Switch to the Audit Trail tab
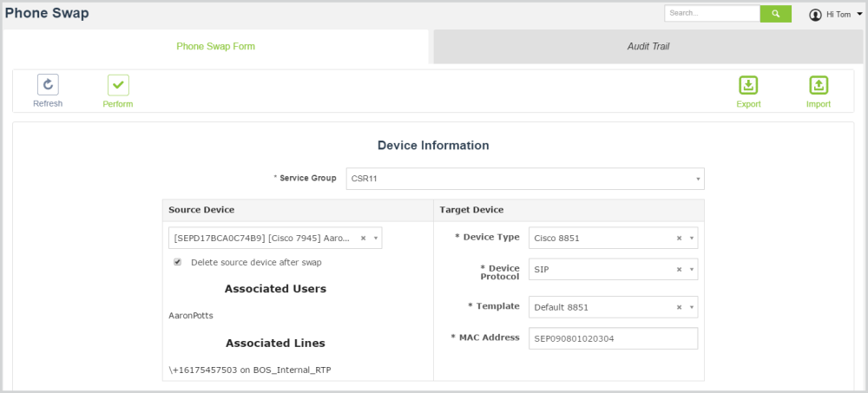Viewport: 868px width, 393px height. (x=648, y=47)
